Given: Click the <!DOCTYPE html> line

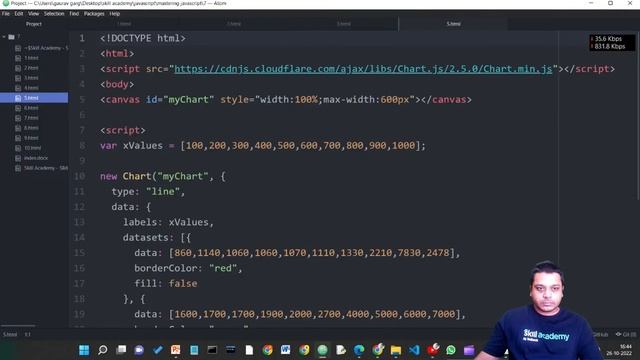Looking at the screenshot, I should [x=143, y=38].
